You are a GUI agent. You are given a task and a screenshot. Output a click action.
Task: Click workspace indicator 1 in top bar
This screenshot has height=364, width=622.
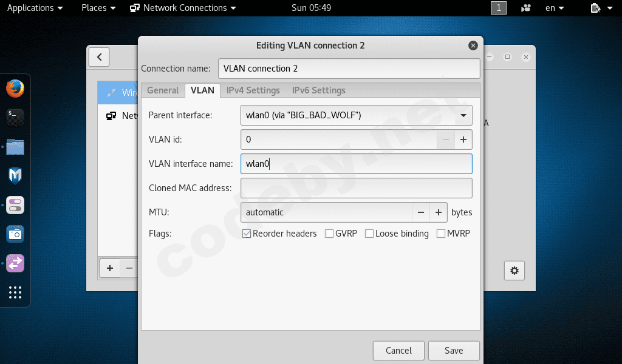point(499,8)
